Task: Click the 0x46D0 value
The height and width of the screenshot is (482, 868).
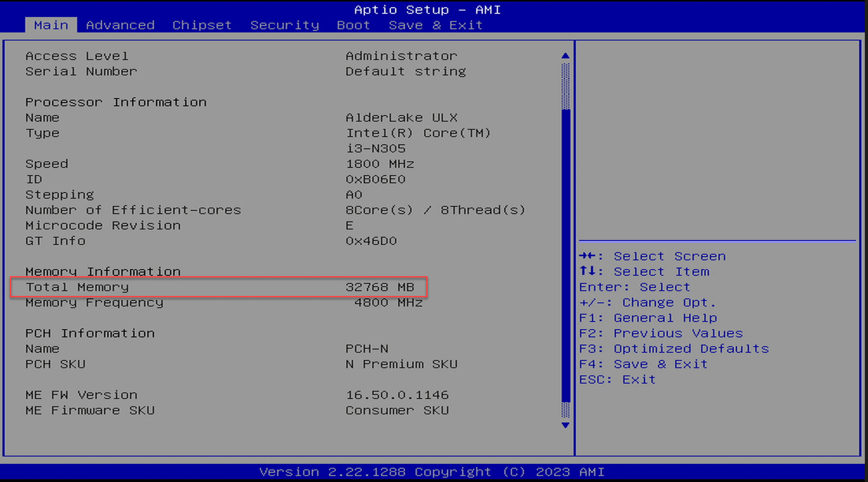Action: pyautogui.click(x=371, y=241)
